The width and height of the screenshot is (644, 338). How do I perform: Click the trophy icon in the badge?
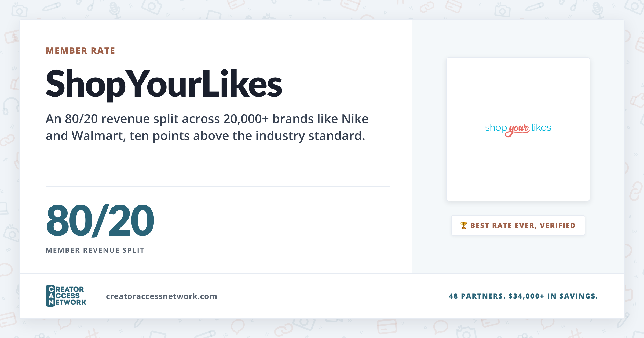click(x=463, y=225)
